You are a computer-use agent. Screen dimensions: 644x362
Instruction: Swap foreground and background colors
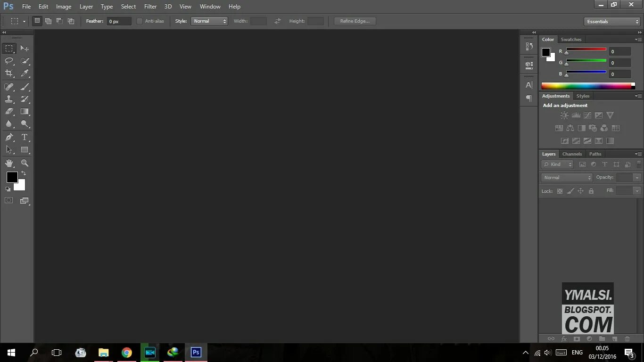[24, 173]
